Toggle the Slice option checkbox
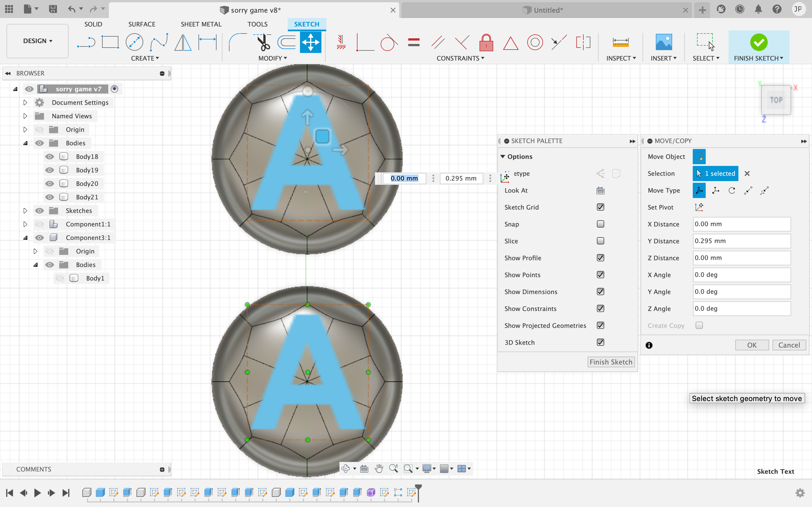Viewport: 812px width, 507px height. 601,241
